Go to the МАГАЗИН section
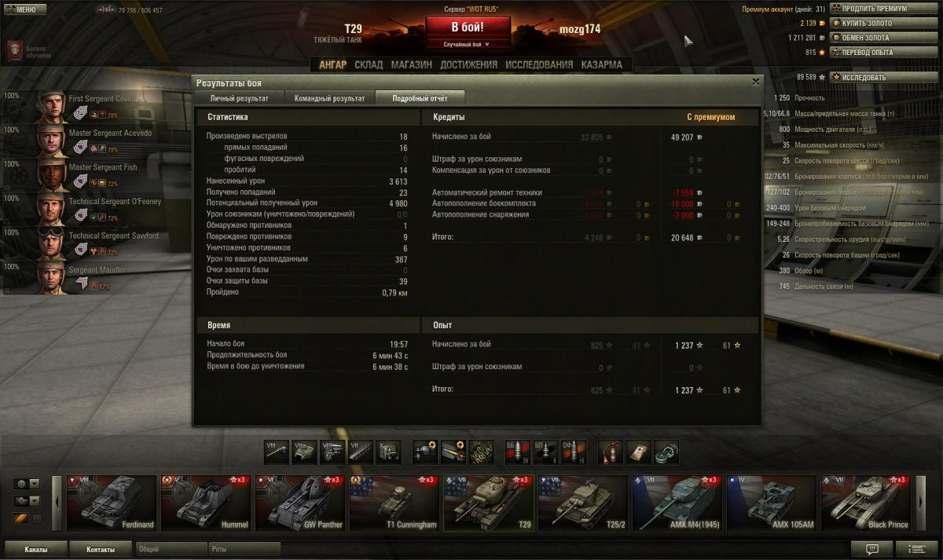This screenshot has width=943, height=560. pos(412,65)
